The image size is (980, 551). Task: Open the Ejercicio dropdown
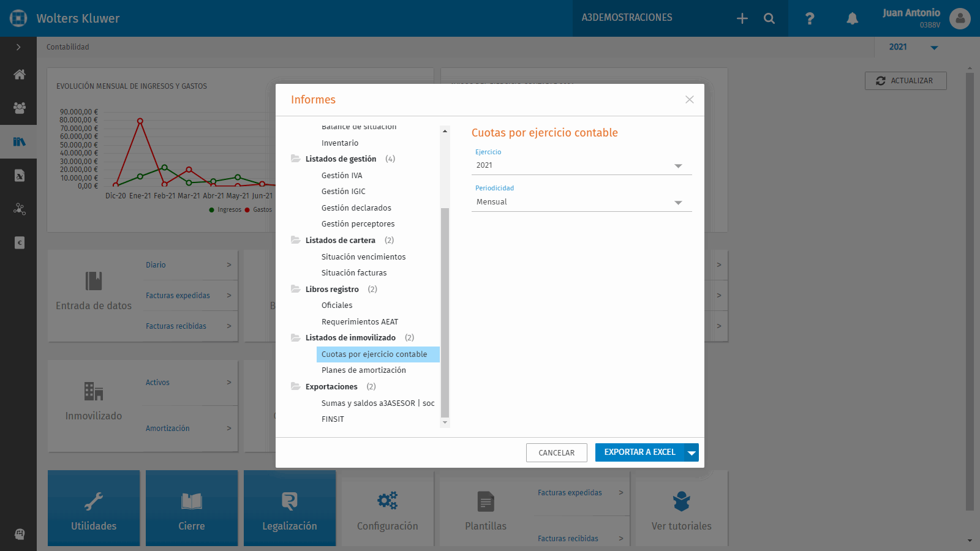click(582, 165)
